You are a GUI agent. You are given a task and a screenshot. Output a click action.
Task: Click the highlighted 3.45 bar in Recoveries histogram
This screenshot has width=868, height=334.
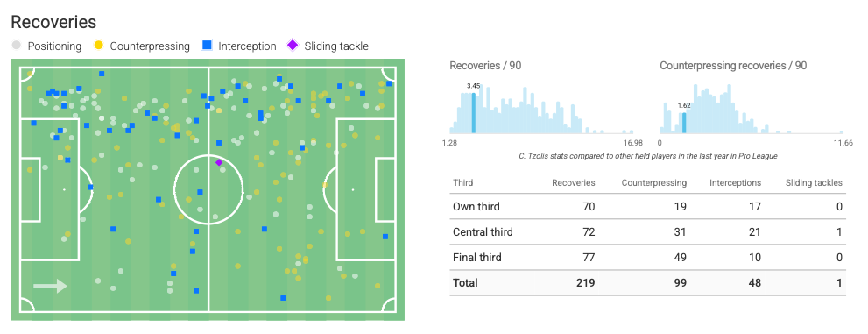(473, 113)
